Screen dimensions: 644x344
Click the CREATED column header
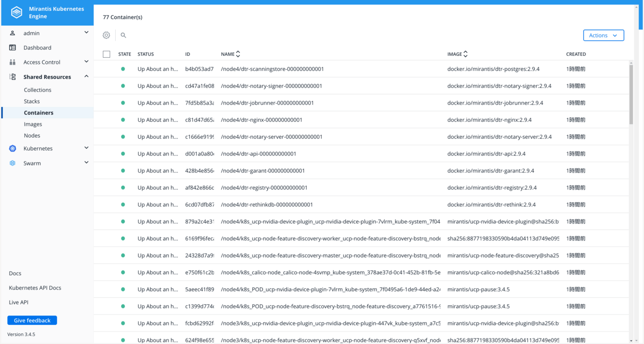pyautogui.click(x=576, y=54)
